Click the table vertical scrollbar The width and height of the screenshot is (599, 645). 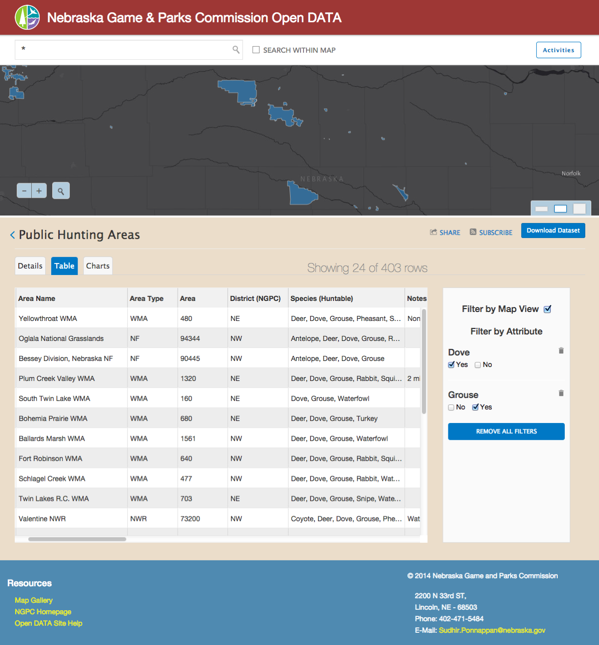(424, 362)
